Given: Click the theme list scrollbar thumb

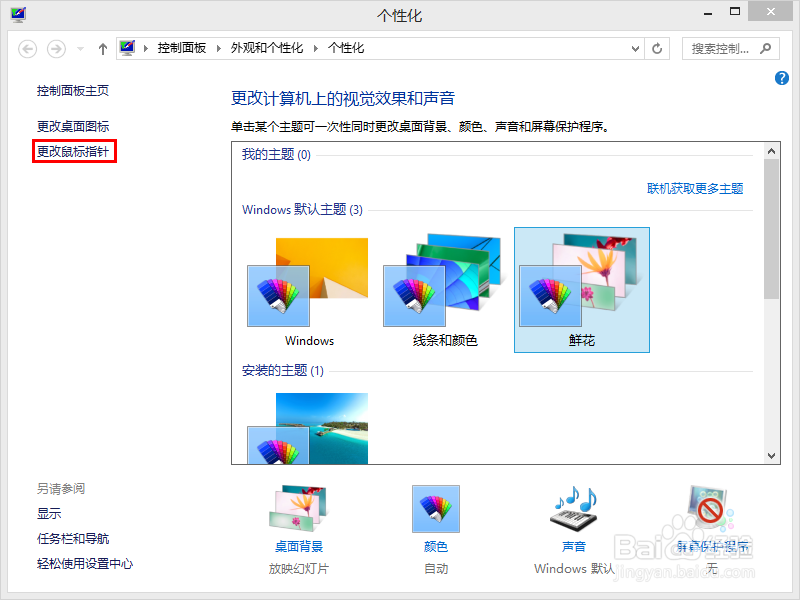Looking at the screenshot, I should pos(771,229).
